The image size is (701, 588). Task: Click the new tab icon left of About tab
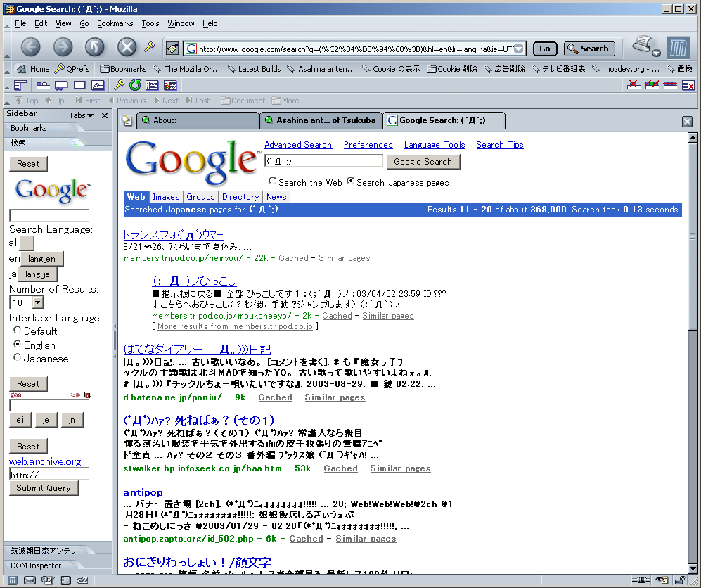(127, 120)
